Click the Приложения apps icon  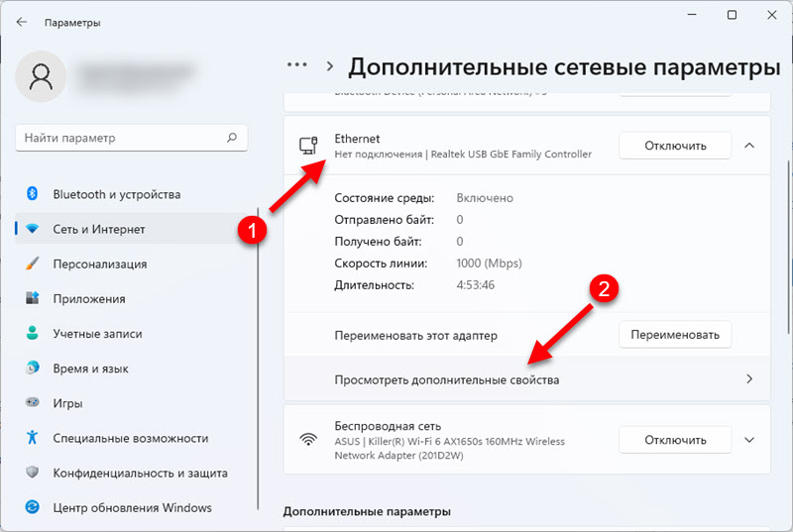point(32,298)
